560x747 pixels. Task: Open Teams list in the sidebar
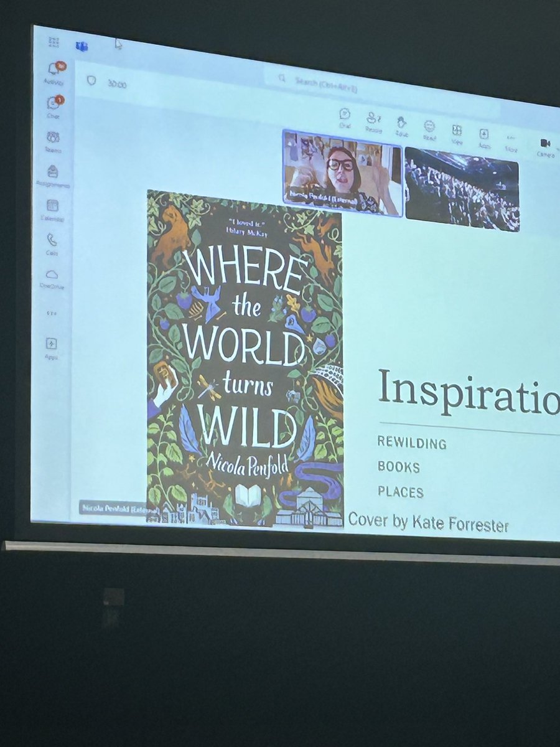53,141
